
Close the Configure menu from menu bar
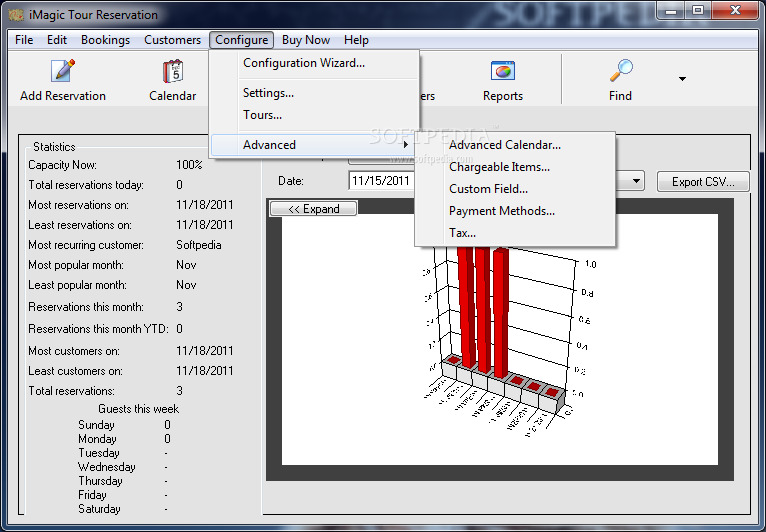click(x=241, y=40)
